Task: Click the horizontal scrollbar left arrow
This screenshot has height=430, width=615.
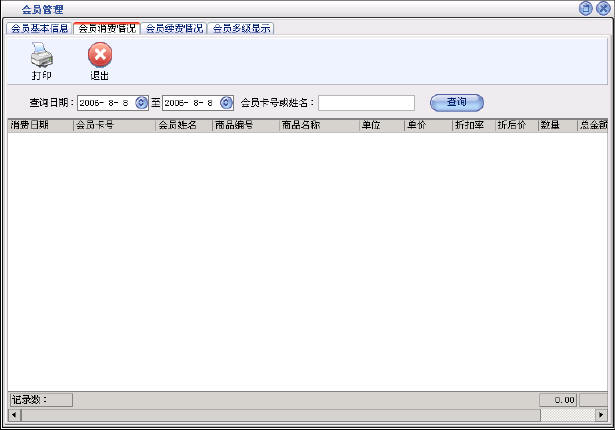Action: tap(13, 414)
